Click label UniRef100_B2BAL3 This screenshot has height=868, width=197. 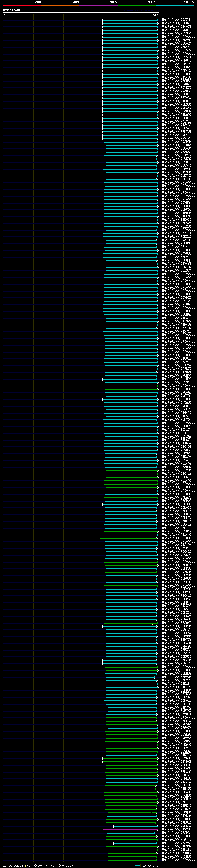(x=177, y=118)
